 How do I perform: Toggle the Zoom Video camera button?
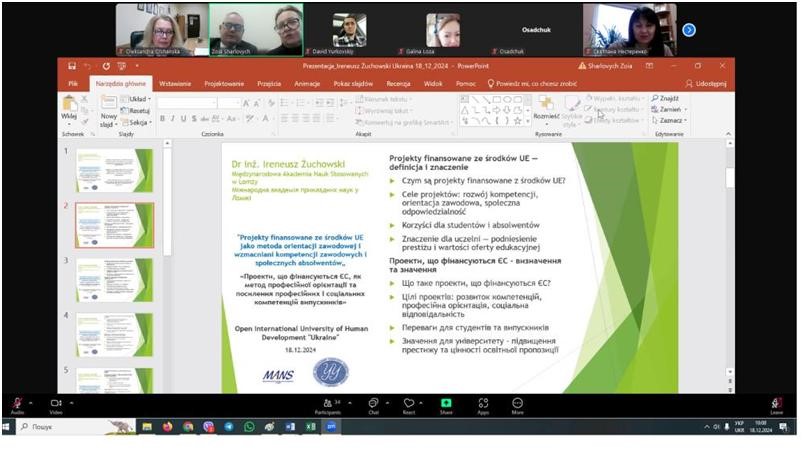coord(56,402)
